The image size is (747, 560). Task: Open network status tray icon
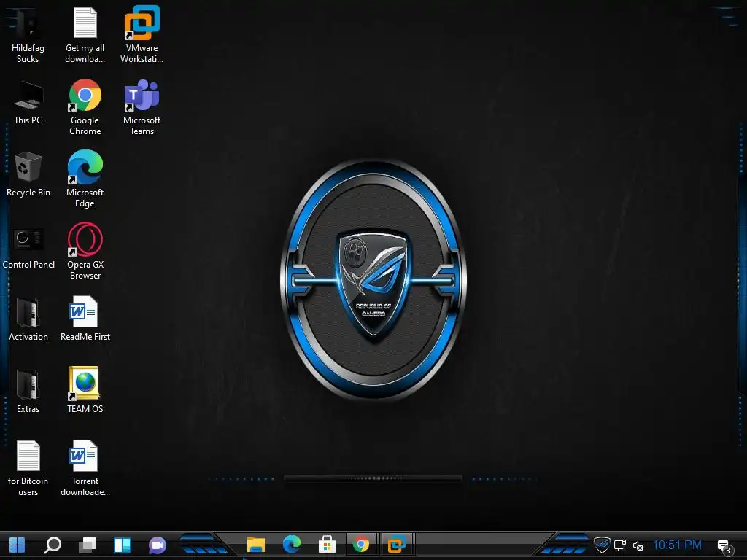620,545
